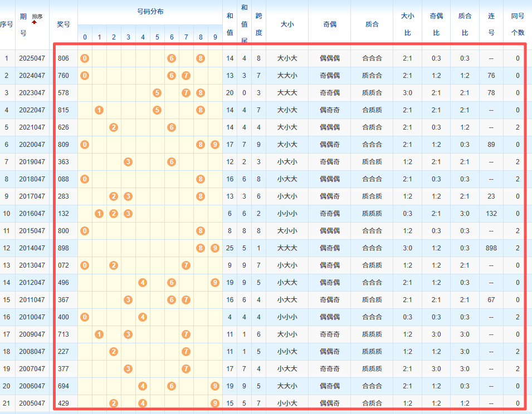532x414 pixels.
Task: Click ratio 3:0 under 大小比 in row 2014047
Action: click(407, 248)
